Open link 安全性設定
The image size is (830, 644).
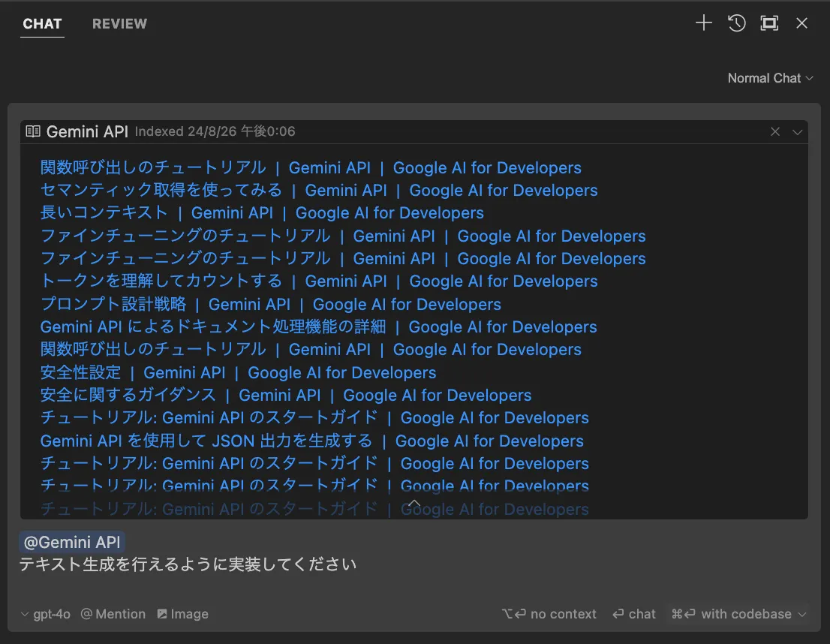(238, 373)
